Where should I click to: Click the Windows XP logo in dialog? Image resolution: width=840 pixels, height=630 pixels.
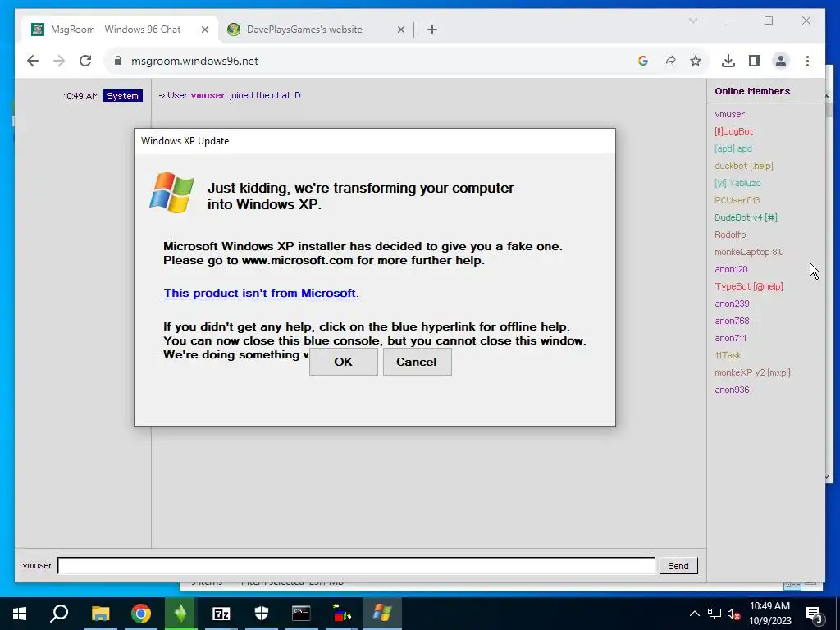(x=172, y=192)
